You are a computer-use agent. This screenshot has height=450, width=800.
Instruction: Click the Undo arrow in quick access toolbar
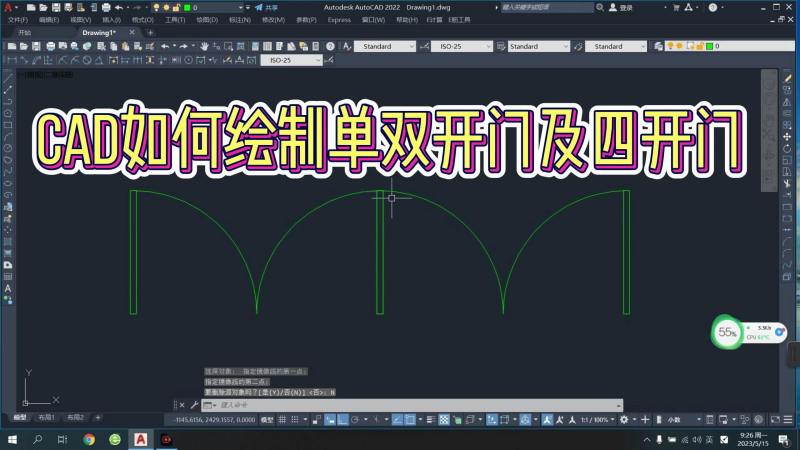(118, 8)
